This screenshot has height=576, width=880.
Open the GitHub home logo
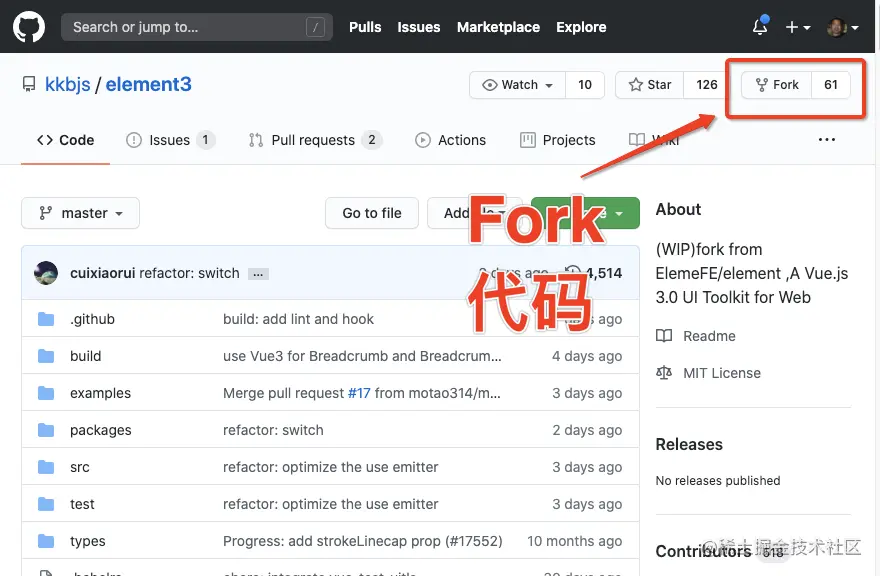[29, 27]
